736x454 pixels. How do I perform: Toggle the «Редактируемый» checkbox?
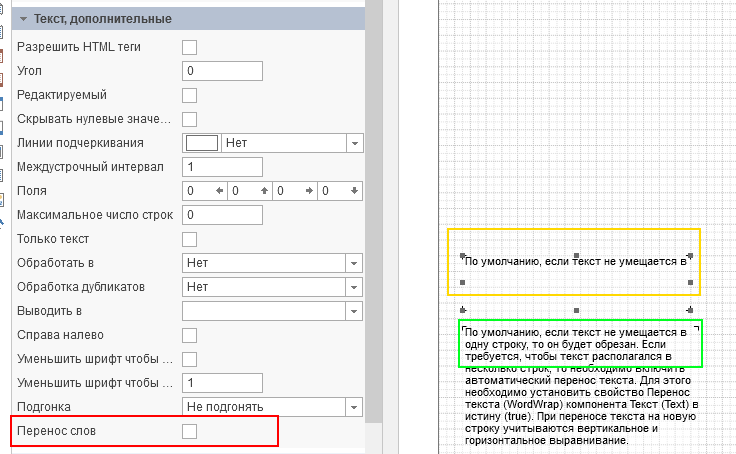[x=189, y=95]
